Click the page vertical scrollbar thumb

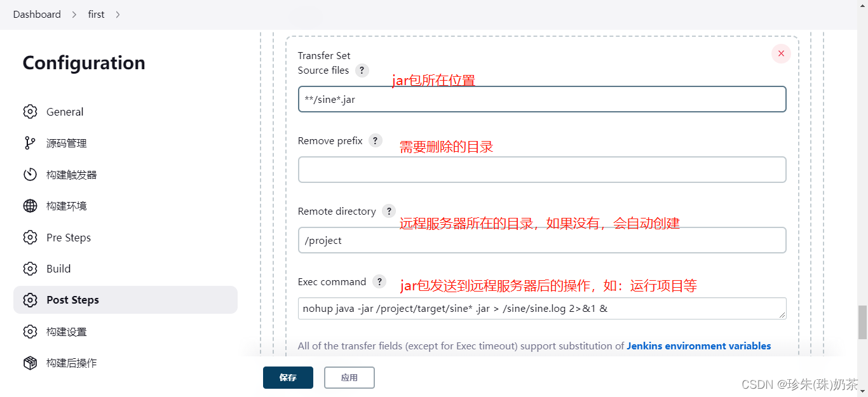(862, 322)
